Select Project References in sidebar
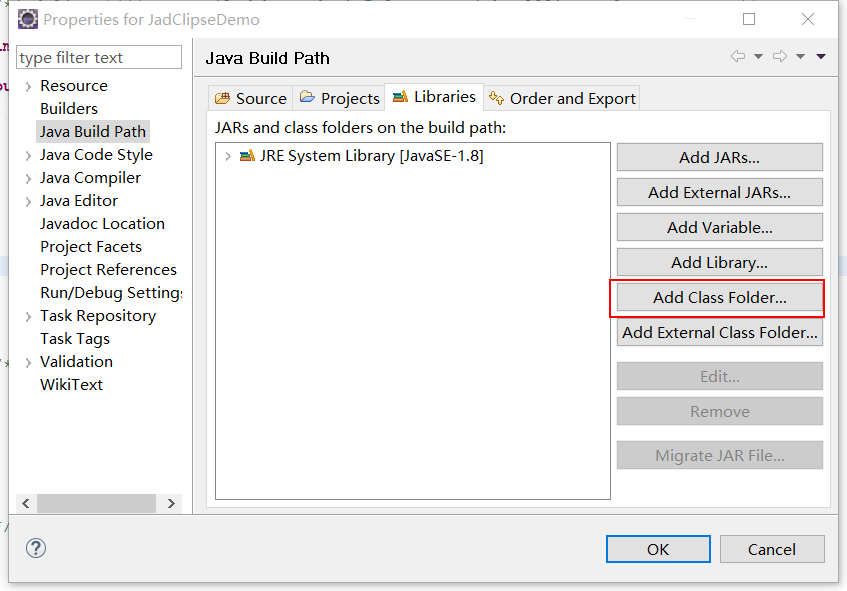847x591 pixels. [x=108, y=270]
